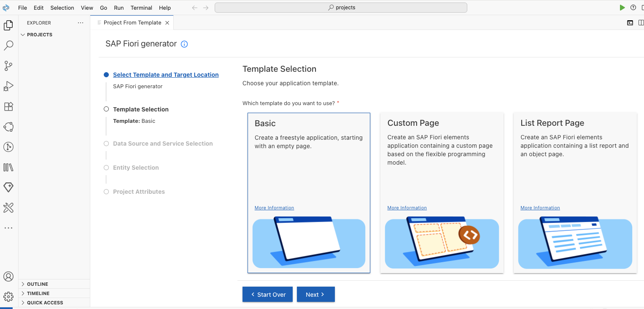Click the Data Source and Service Selection step
Screen dimensions: 644x309
pos(163,144)
